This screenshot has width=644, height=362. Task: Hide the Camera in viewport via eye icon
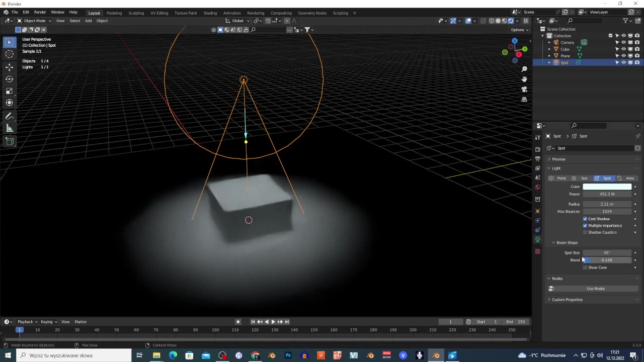[x=623, y=42]
